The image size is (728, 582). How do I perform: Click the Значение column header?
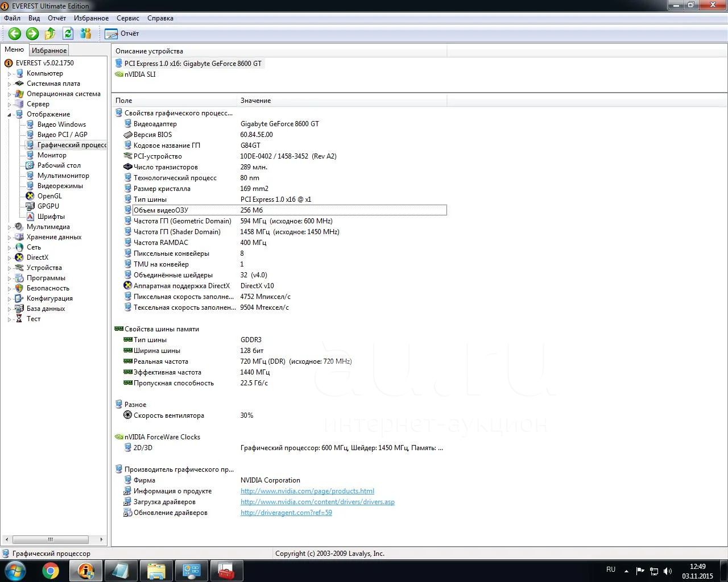coord(342,101)
